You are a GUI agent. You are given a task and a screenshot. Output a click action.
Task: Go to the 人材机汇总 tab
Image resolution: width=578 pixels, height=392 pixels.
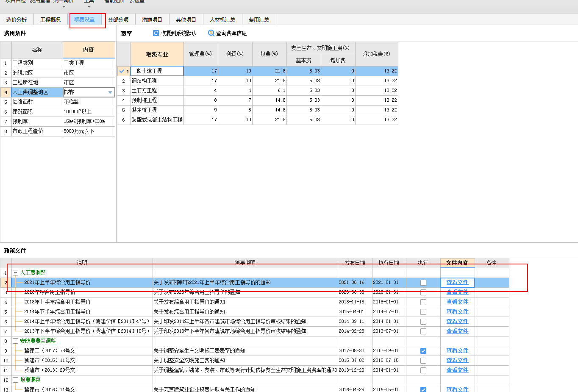pyautogui.click(x=222, y=19)
